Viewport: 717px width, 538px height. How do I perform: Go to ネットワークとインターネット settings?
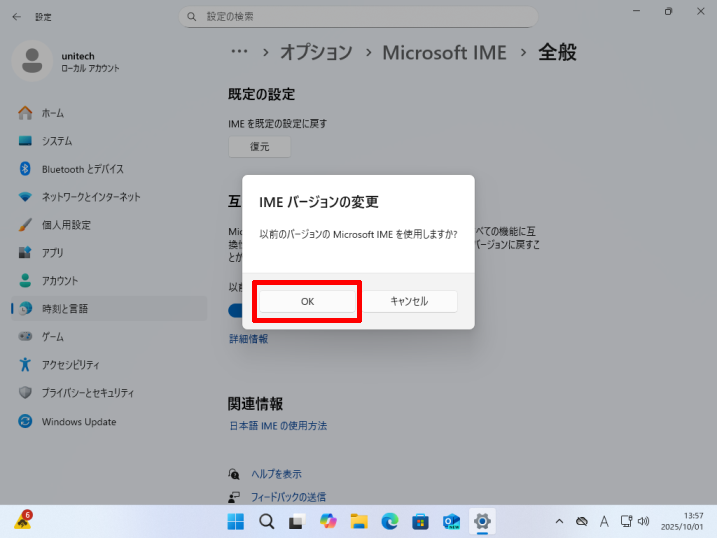pos(90,197)
